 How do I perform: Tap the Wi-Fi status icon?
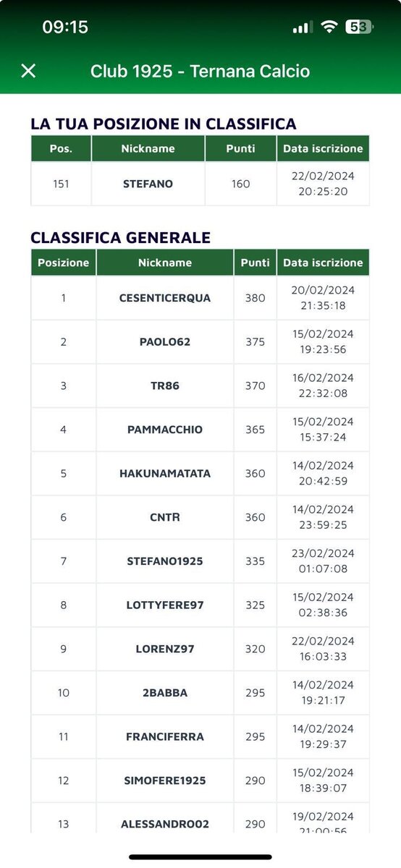(x=330, y=27)
